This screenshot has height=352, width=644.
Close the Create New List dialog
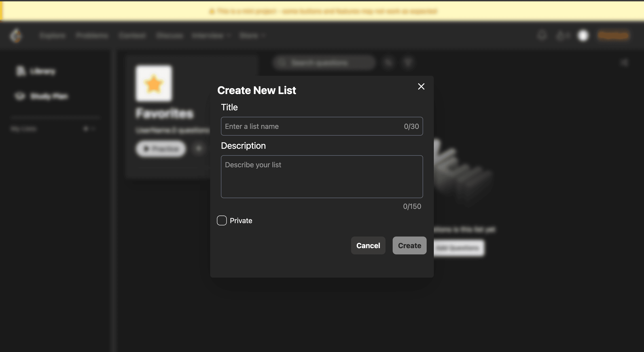[x=421, y=86]
